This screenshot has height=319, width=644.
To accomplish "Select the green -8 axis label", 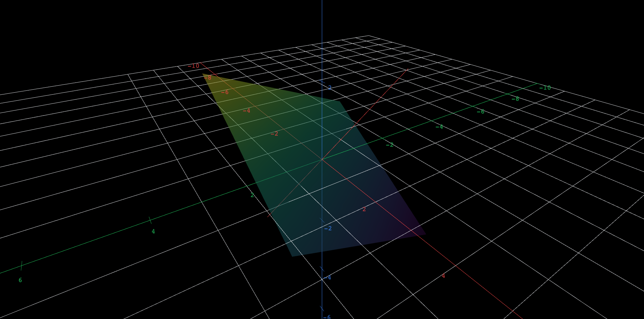I will point(515,99).
